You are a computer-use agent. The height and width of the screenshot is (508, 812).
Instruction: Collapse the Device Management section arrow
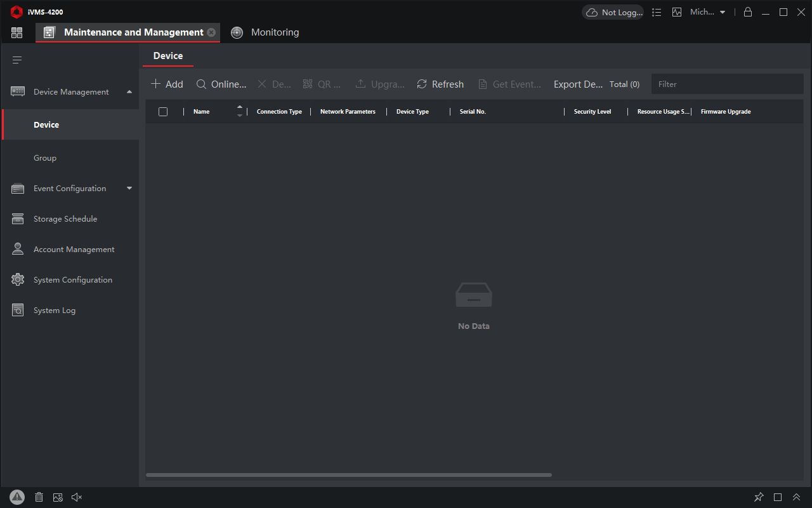coord(129,91)
